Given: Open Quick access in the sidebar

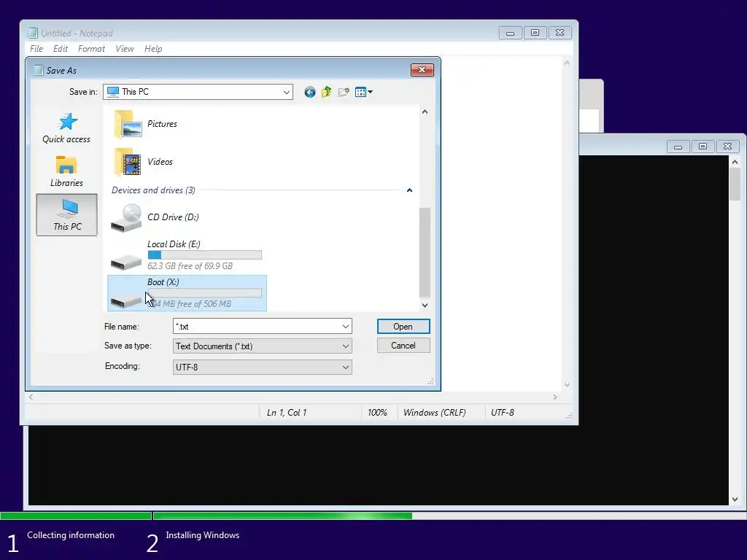Looking at the screenshot, I should coord(66,128).
